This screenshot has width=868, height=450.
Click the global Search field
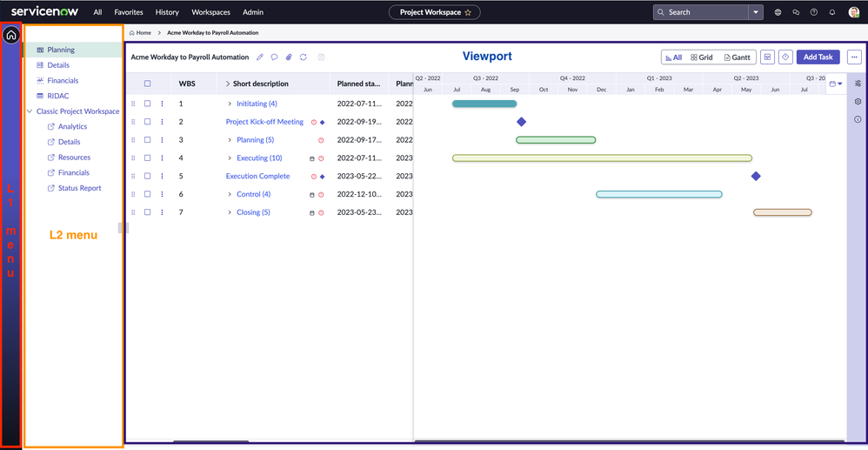(x=700, y=12)
